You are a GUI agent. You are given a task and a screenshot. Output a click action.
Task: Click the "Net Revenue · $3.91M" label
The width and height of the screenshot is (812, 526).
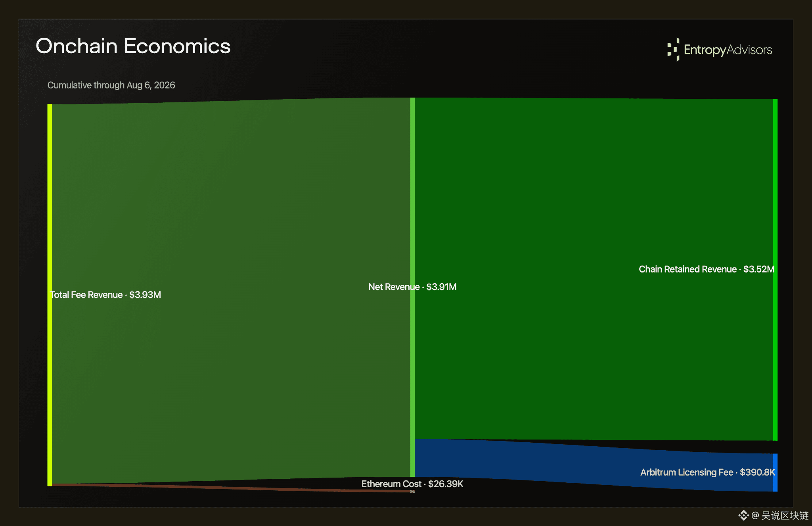412,287
